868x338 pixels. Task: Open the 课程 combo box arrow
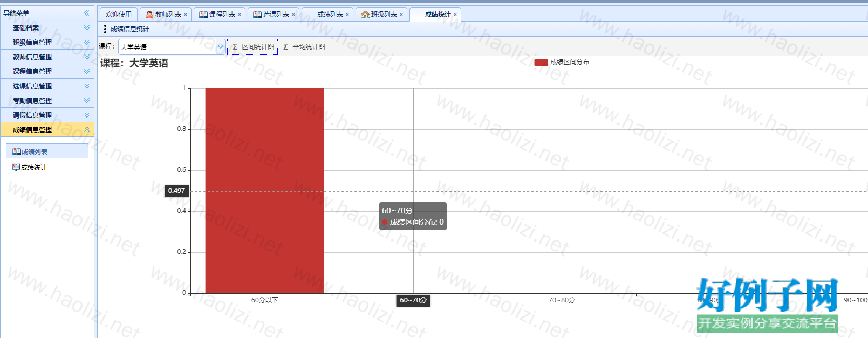coord(220,47)
